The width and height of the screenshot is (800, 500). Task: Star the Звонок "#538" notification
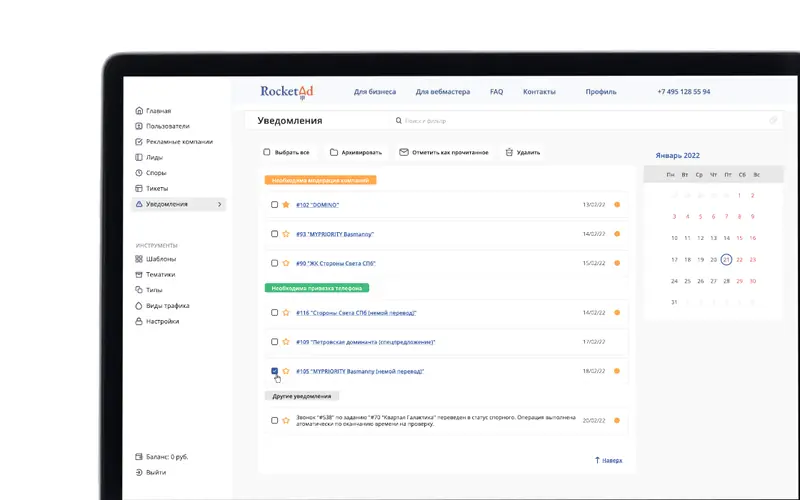tap(286, 420)
